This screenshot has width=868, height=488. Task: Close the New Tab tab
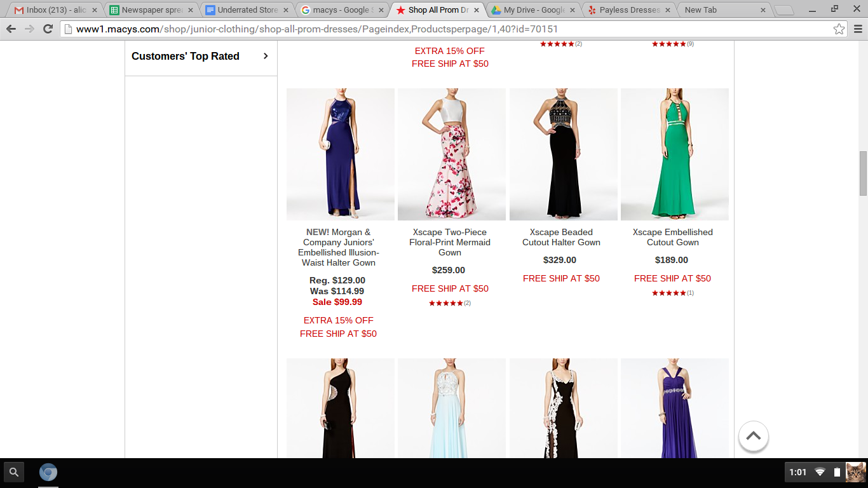[x=763, y=10]
